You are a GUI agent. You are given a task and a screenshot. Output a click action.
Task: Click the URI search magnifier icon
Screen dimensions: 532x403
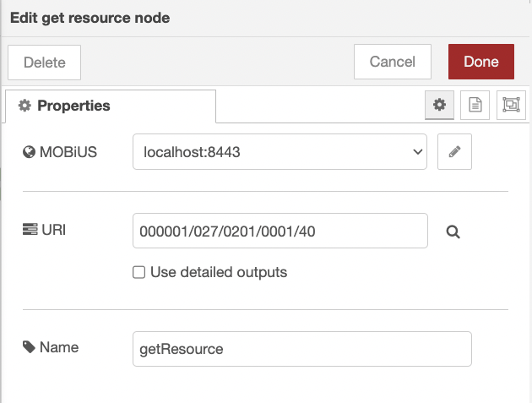[453, 231]
